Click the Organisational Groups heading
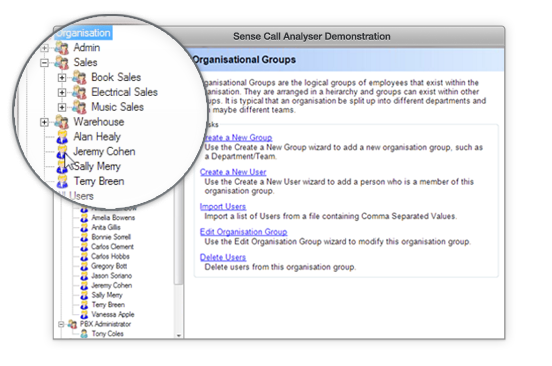The height and width of the screenshot is (366, 552). point(244,60)
